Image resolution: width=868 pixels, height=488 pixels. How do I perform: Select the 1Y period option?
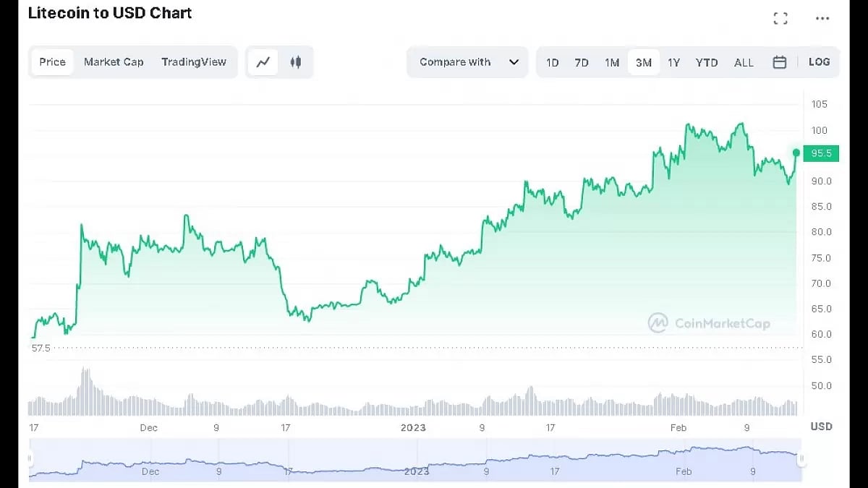pos(673,62)
